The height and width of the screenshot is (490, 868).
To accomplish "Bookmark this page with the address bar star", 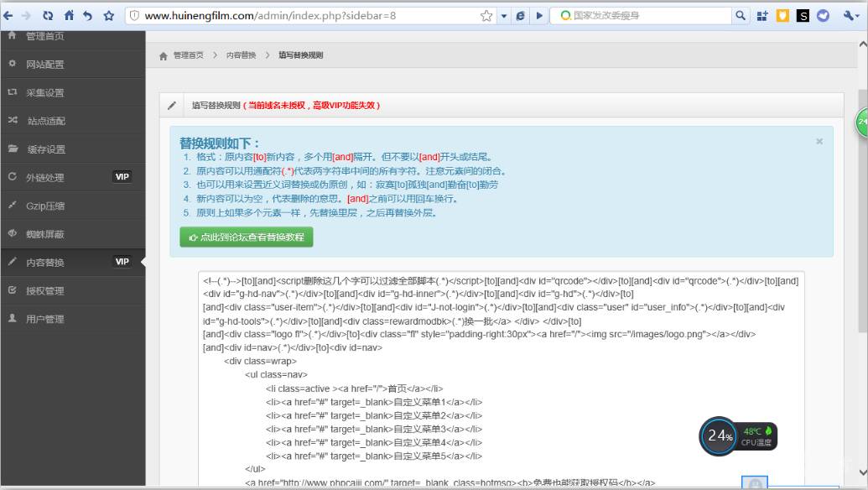I will [x=486, y=15].
